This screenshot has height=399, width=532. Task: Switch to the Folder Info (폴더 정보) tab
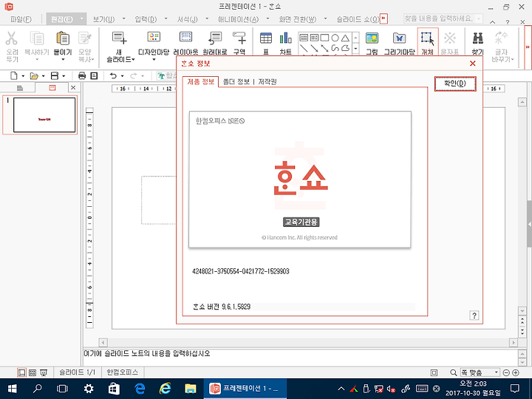(x=236, y=82)
